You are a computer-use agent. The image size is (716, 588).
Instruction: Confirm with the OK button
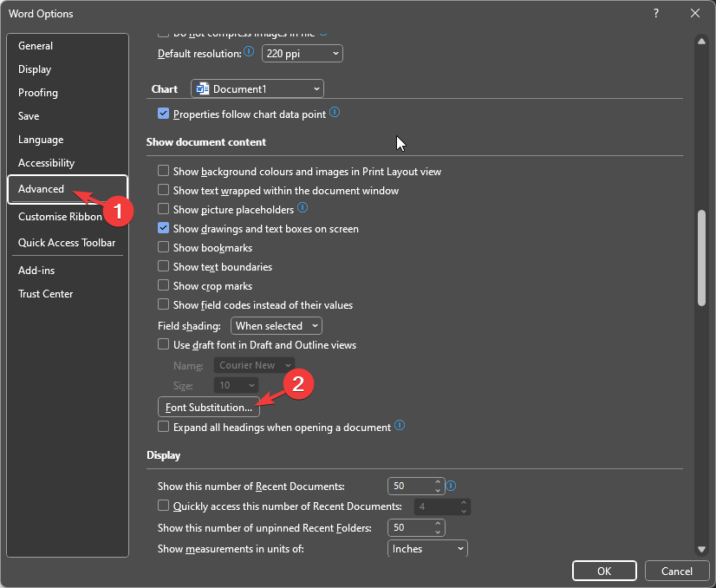[604, 572]
